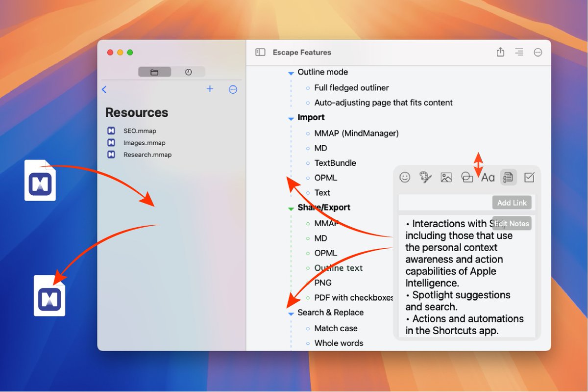Open the Share menu in the toolbar
Viewport: 588px width, 392px height.
(x=500, y=52)
